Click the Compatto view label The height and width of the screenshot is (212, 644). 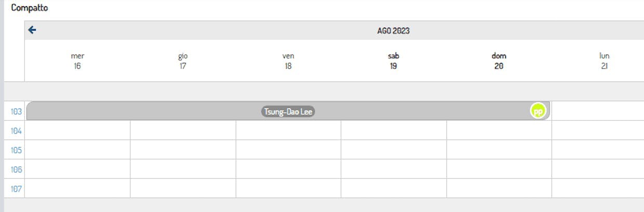pyautogui.click(x=30, y=8)
